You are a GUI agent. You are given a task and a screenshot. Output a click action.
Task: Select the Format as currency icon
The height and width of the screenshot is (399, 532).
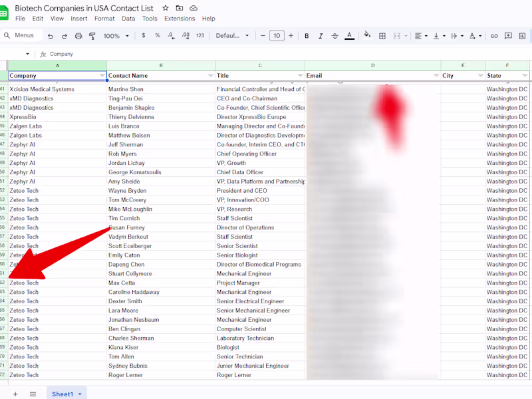[x=143, y=35]
